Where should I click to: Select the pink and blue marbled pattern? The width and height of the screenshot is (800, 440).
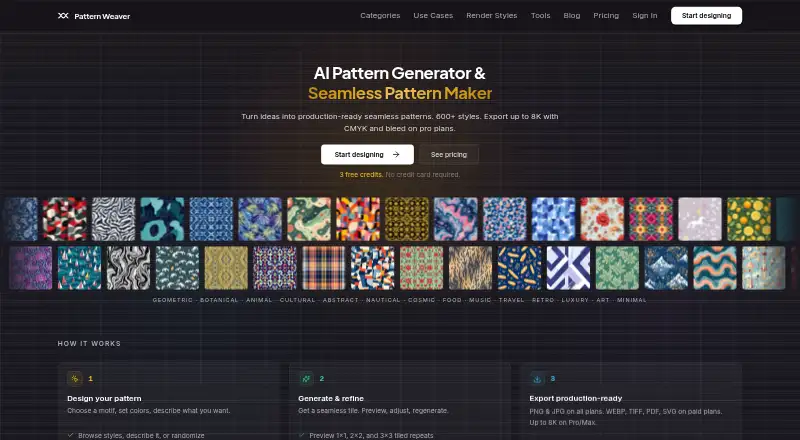pyautogui.click(x=456, y=219)
